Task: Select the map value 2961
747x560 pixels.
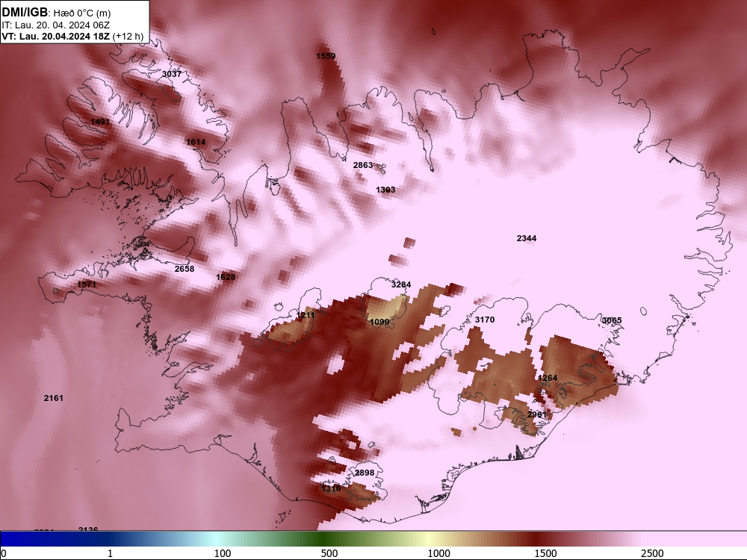Action: pyautogui.click(x=537, y=414)
